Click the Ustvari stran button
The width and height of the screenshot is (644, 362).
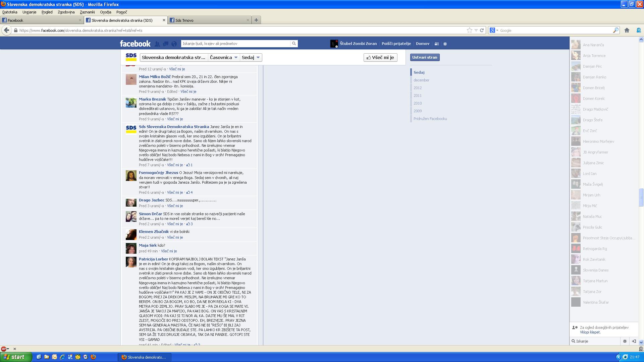(x=425, y=57)
